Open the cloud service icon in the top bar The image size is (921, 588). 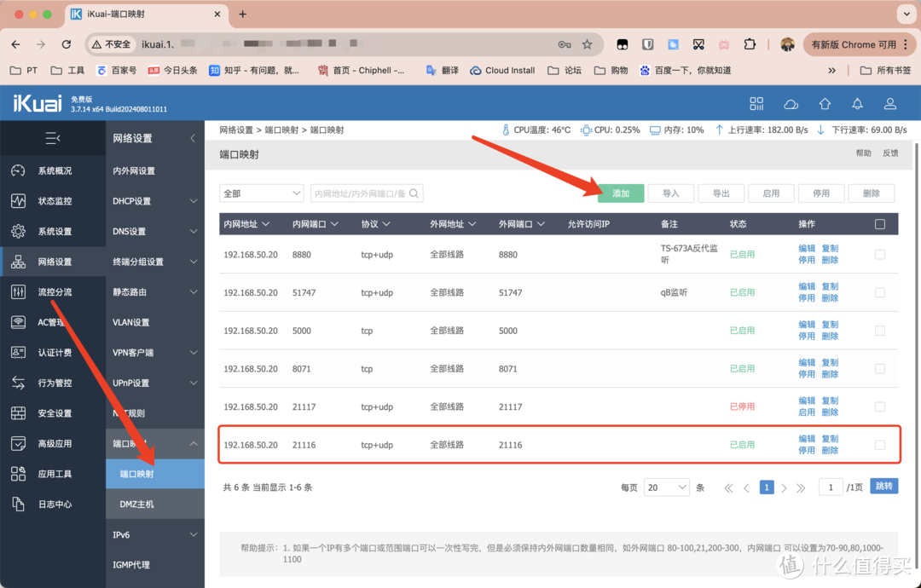(791, 103)
